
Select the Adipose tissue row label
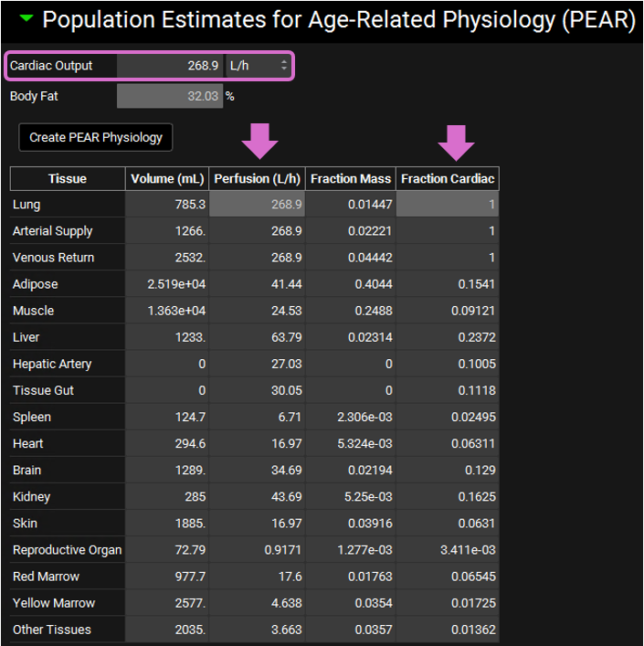68,284
